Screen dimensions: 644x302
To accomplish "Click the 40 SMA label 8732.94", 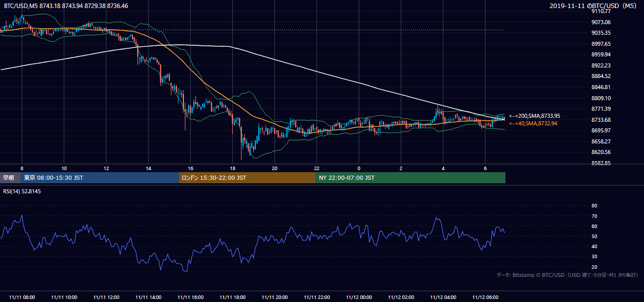I will (533, 123).
